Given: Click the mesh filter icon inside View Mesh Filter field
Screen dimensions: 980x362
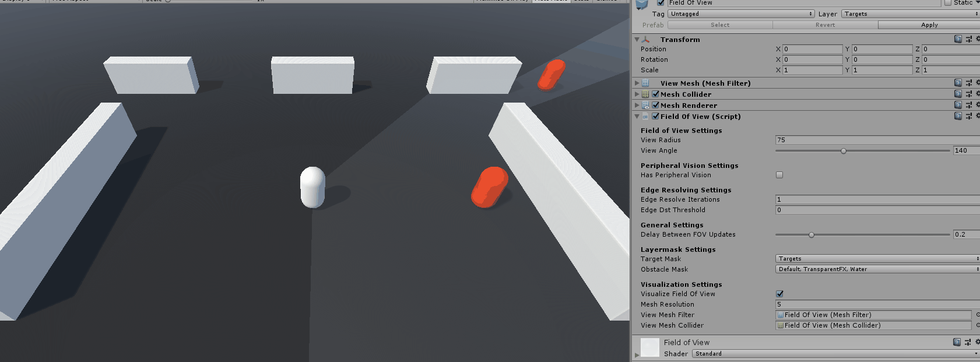Looking at the screenshot, I should pos(781,315).
